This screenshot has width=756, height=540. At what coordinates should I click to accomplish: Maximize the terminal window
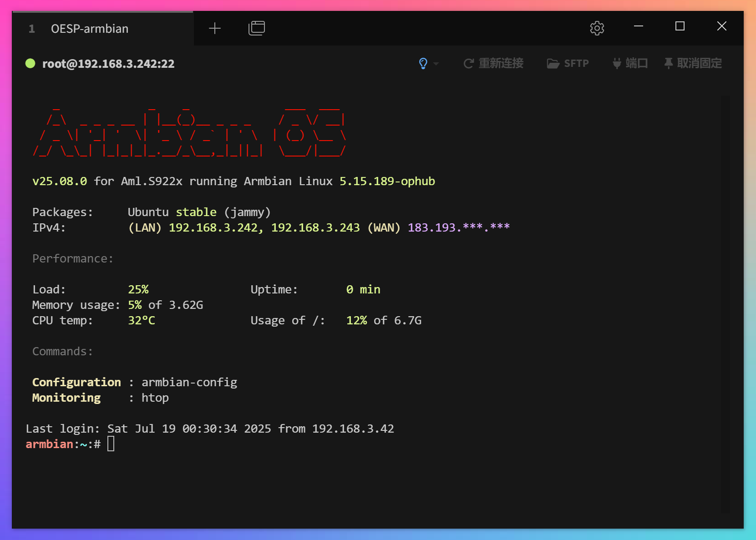[680, 26]
